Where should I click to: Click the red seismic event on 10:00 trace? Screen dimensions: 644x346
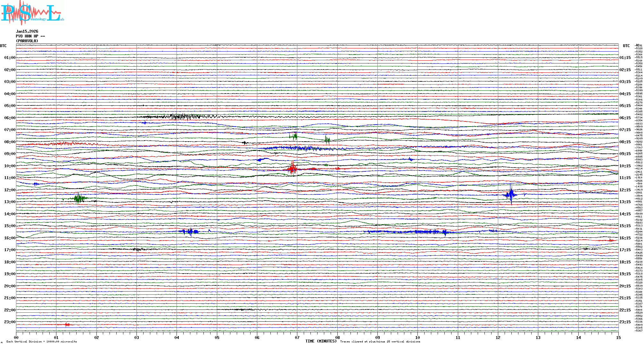292,169
